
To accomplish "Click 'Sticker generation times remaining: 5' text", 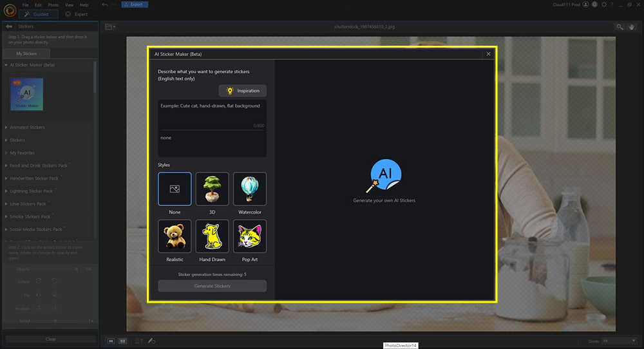I will (212, 274).
